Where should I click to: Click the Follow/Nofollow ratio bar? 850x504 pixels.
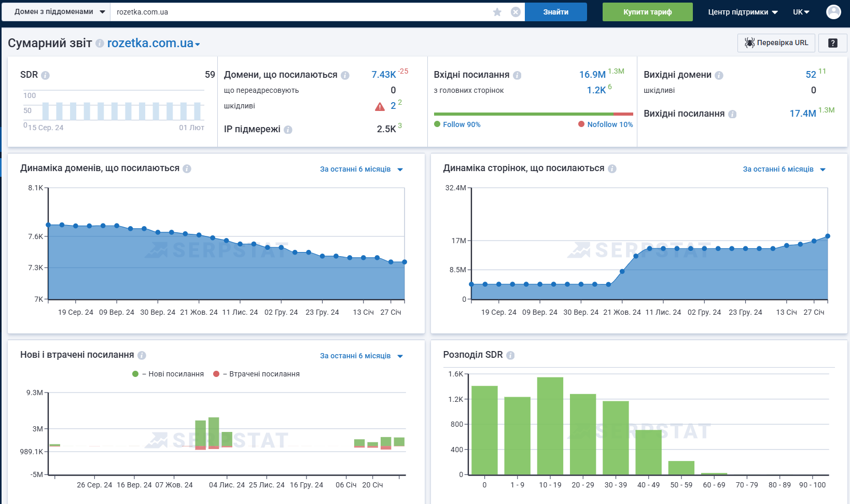point(534,114)
